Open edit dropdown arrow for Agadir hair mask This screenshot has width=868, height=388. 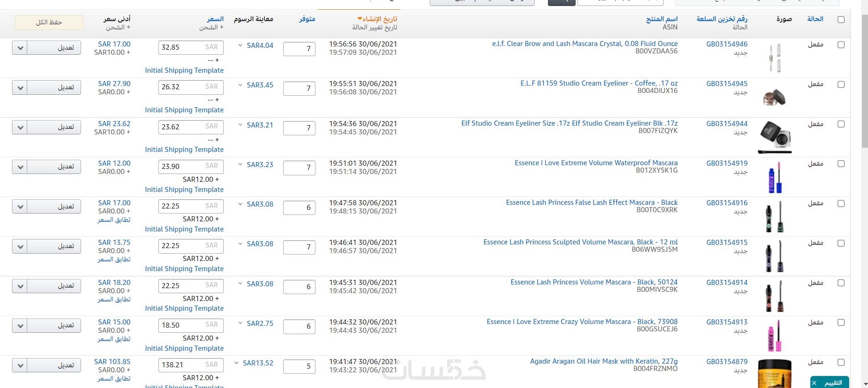[x=20, y=365]
